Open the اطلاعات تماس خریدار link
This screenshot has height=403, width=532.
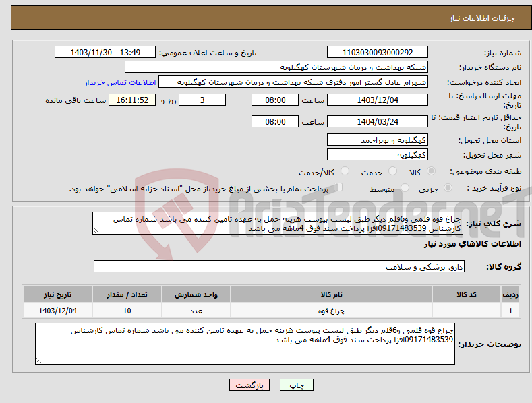[x=120, y=82]
